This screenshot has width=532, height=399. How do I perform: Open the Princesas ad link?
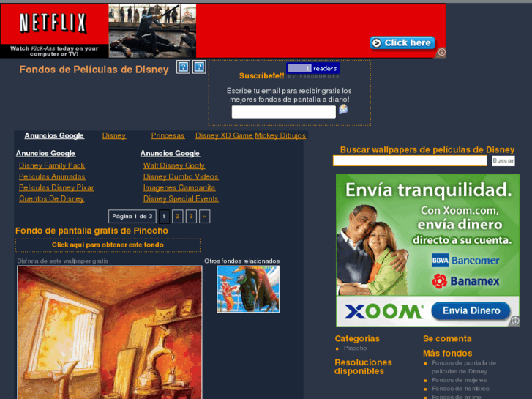click(168, 135)
